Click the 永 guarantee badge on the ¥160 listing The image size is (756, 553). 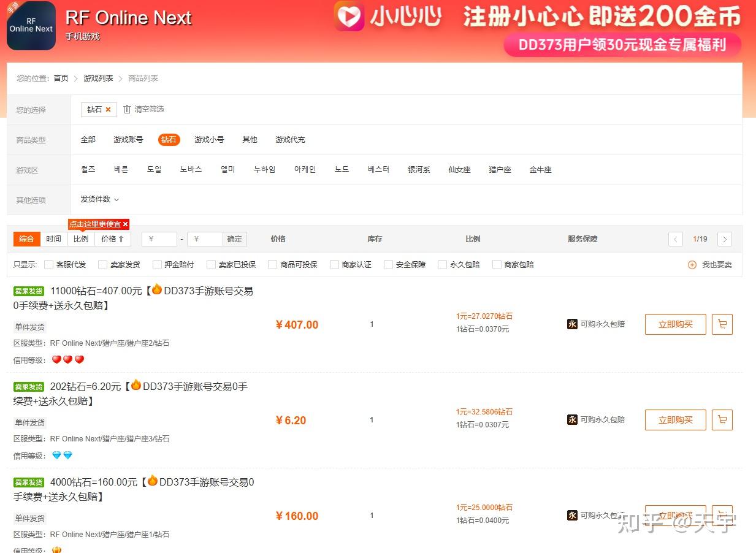(572, 515)
